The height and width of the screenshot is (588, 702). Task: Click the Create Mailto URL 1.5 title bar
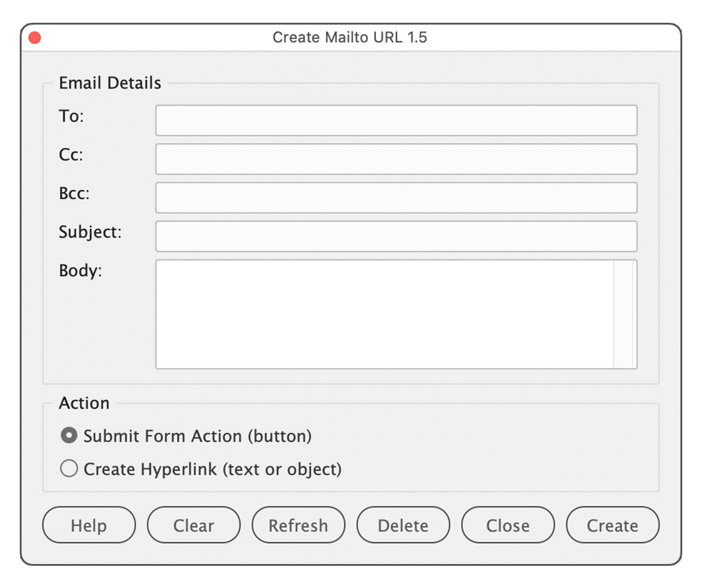coord(350,38)
